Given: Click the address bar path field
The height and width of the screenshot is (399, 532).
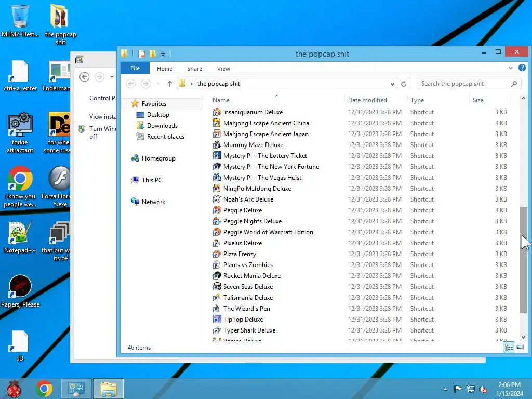Looking at the screenshot, I should click(287, 84).
